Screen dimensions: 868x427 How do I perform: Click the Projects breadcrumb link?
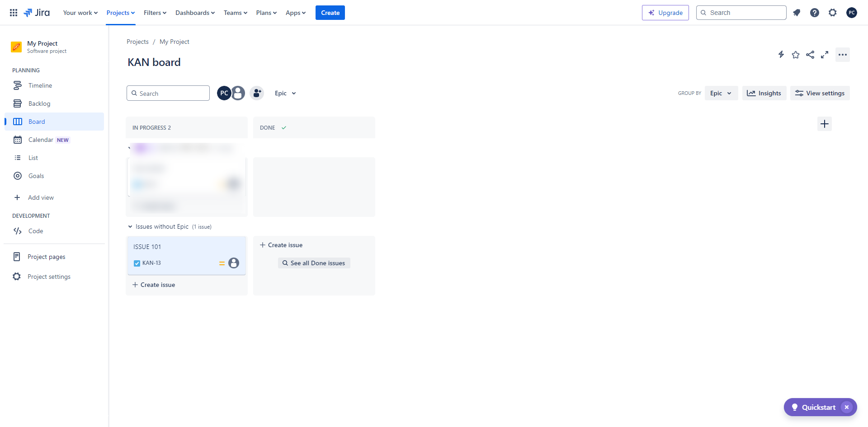[137, 42]
